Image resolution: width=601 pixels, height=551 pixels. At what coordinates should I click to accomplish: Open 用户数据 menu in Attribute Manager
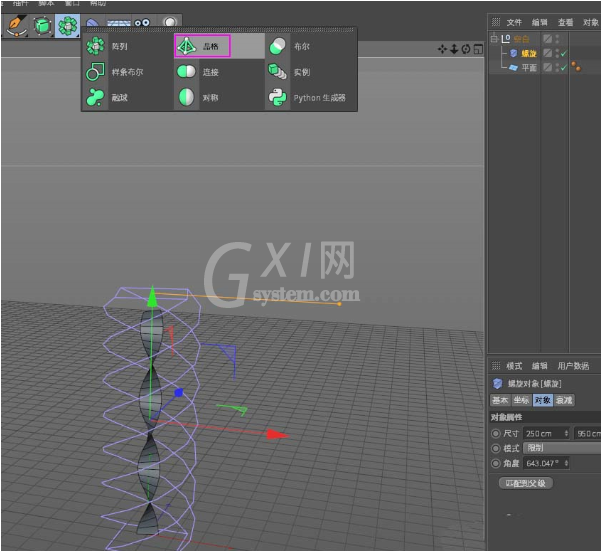(573, 366)
